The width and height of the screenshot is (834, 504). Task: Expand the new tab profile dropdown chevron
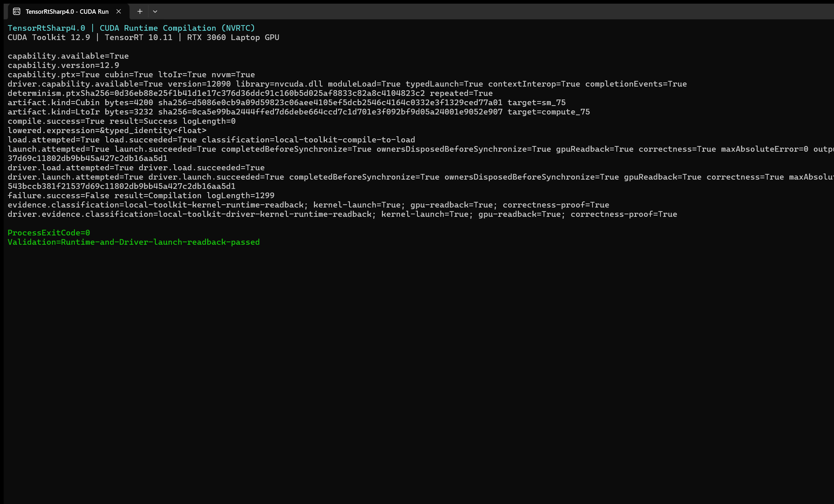point(155,11)
